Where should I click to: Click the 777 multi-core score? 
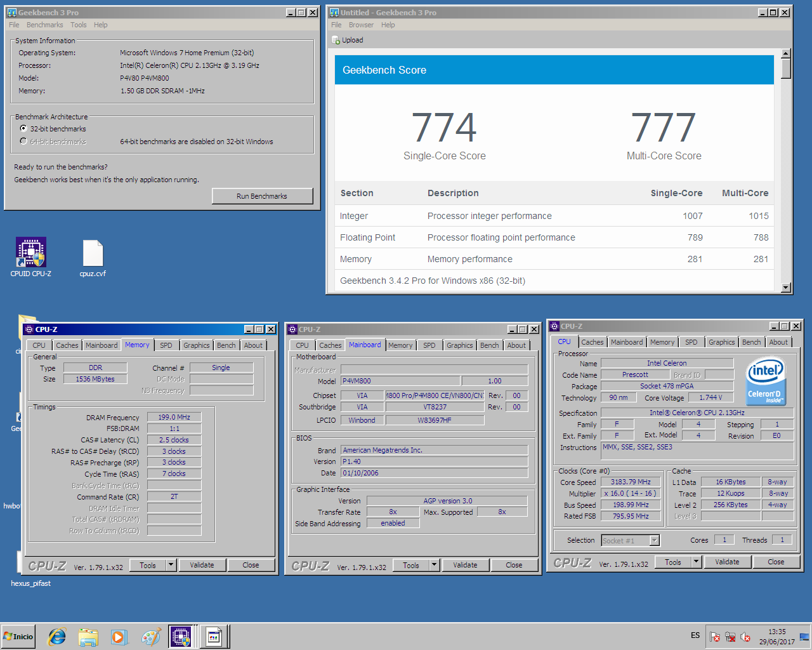664,127
